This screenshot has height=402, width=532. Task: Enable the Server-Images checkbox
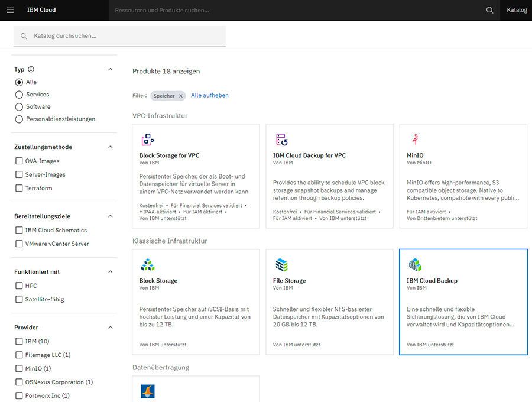click(17, 174)
